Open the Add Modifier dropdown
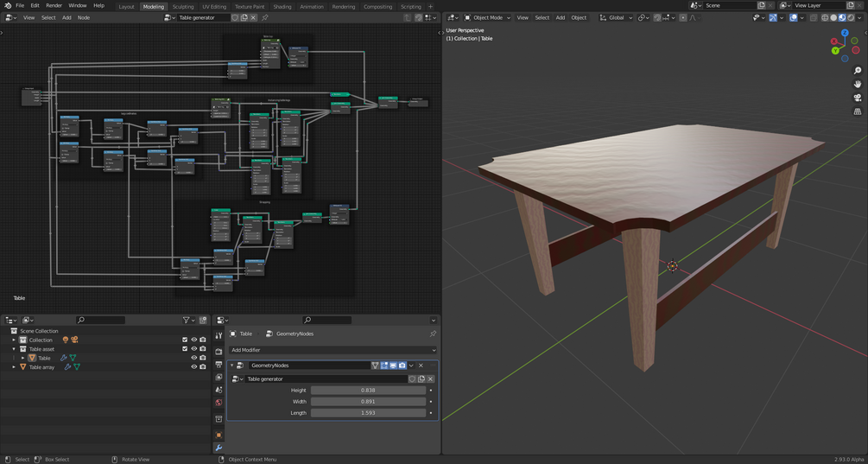Viewport: 868px width, 464px height. click(x=333, y=350)
